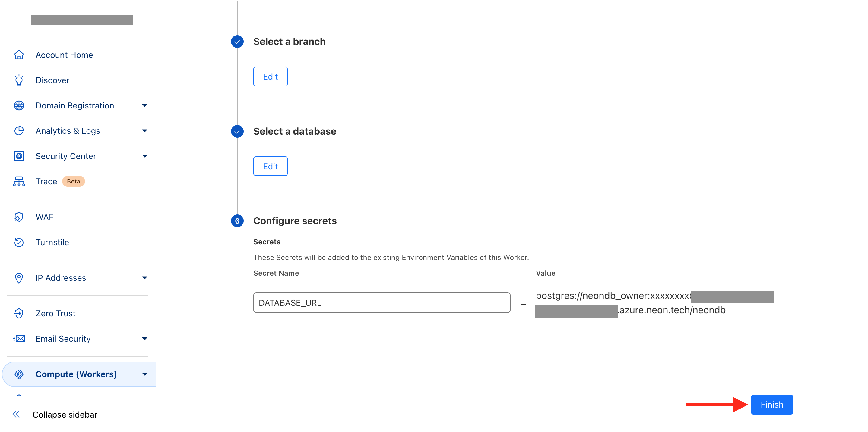Open the Domain Registration section label

[x=75, y=105]
